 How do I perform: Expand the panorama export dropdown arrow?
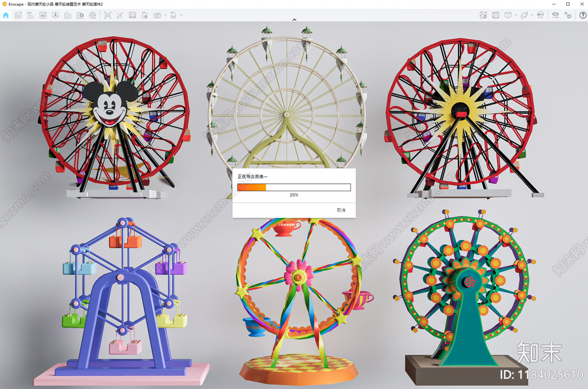165,15
